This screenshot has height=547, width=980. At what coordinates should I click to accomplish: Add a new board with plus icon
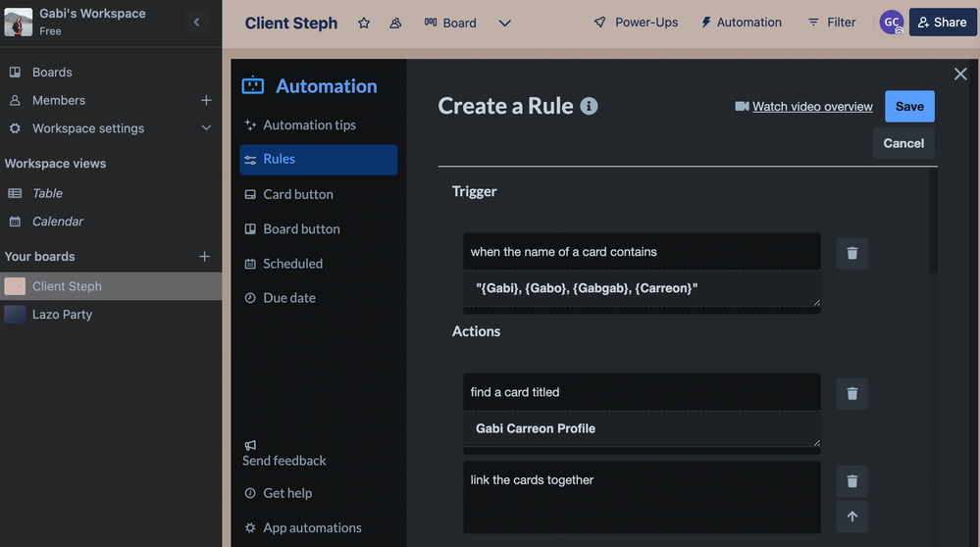tap(204, 257)
